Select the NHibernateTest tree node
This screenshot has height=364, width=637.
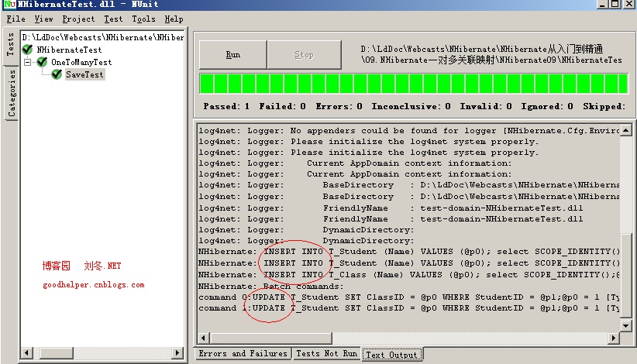click(x=69, y=50)
